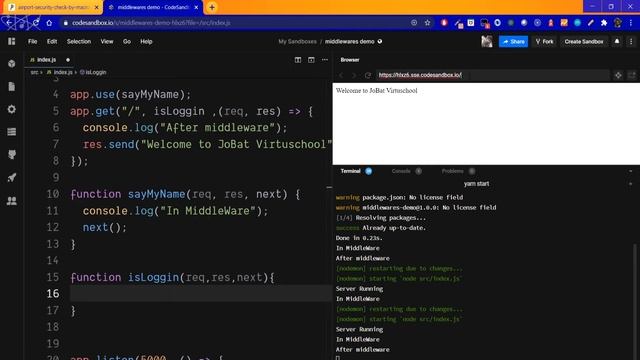640x360 pixels.
Task: Open notifications bell icon
Action: (617, 41)
